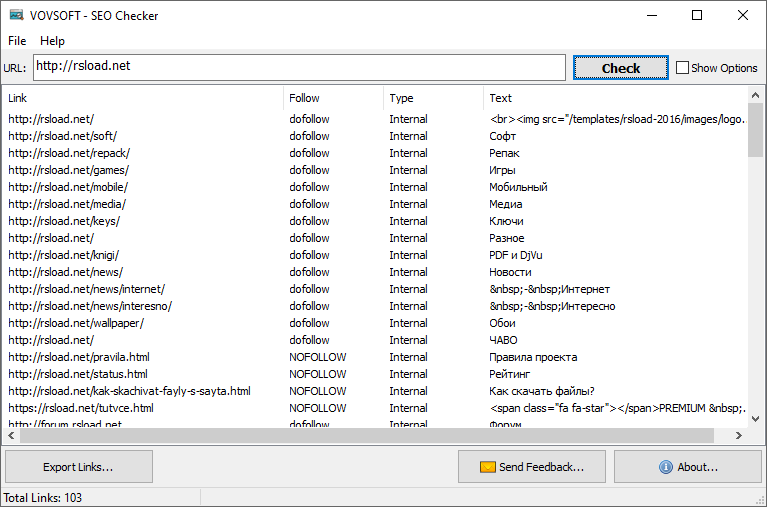Enable the Show Options checkbox
767x507 pixels.
(682, 68)
